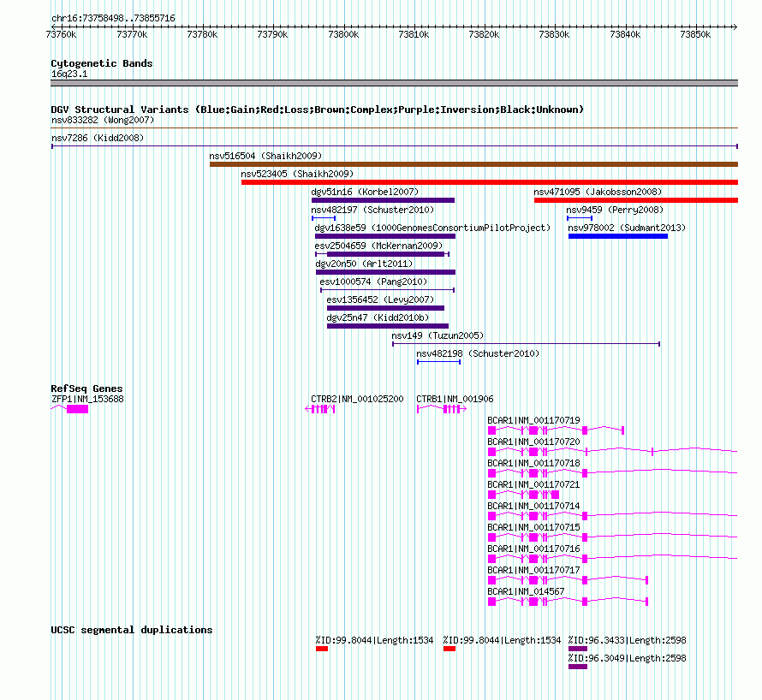This screenshot has height=700, width=762.
Task: Click the 73850k ruler position marker
Action: [695, 34]
